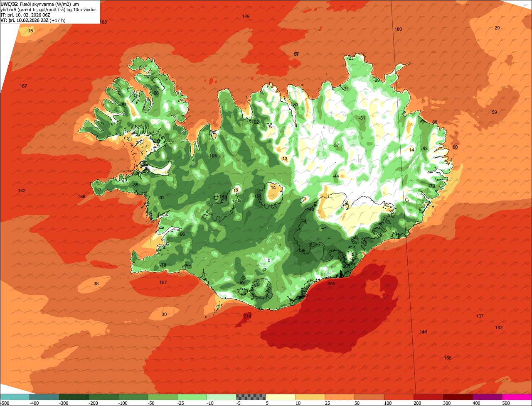Click the value 29 in the top right
This screenshot has height=406, width=532.
point(497,28)
